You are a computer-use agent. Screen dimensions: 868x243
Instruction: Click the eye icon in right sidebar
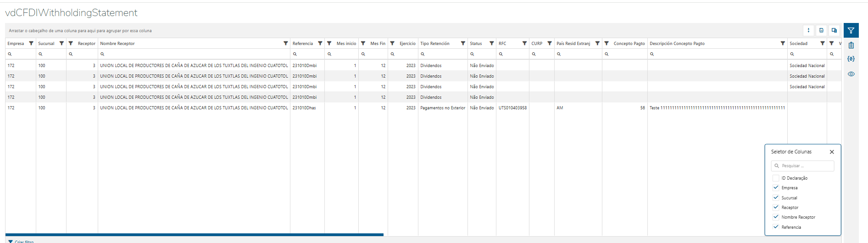pos(851,74)
